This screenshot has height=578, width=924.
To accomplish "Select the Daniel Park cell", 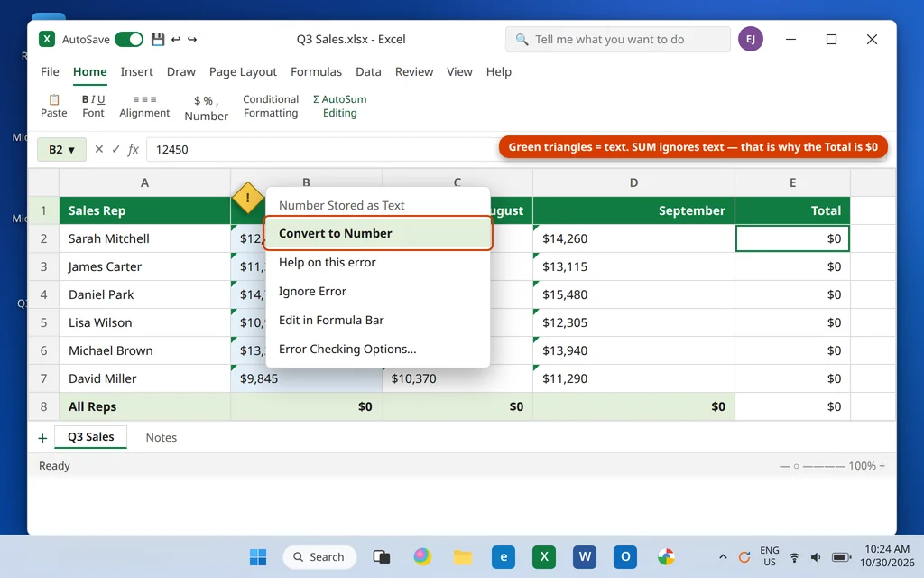I will pyautogui.click(x=144, y=294).
